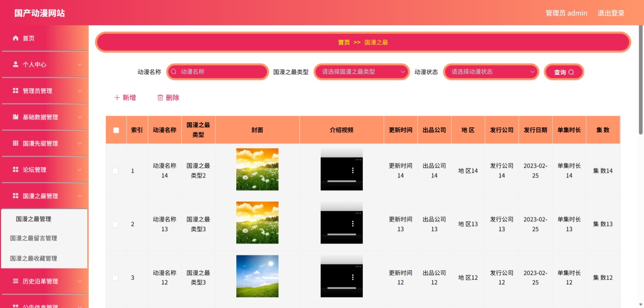Click the page vertical scrollbar thumb

point(641,80)
